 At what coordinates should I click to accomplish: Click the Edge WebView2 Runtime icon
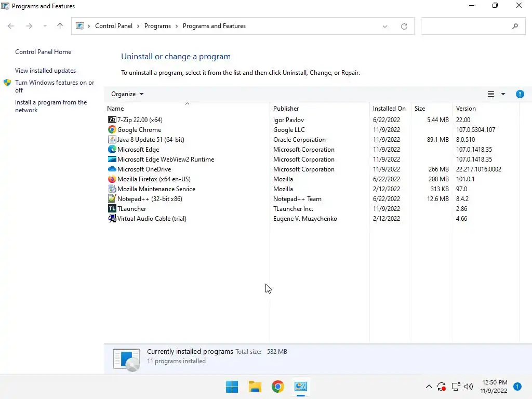click(x=112, y=159)
